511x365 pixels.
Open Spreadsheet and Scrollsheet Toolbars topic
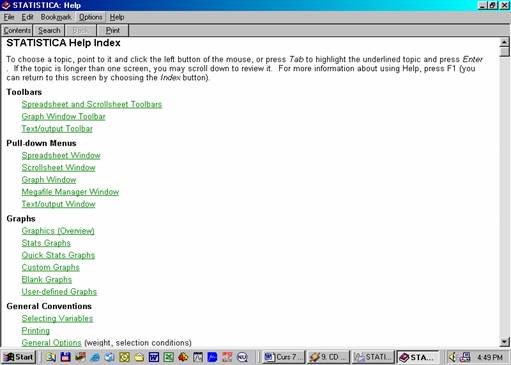pos(92,104)
